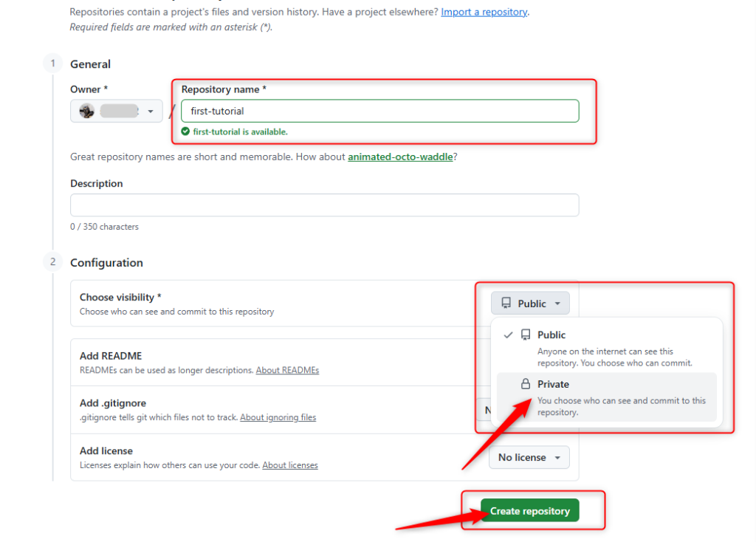The height and width of the screenshot is (542, 756).
Task: Open the About ignoring files link
Action: click(278, 417)
